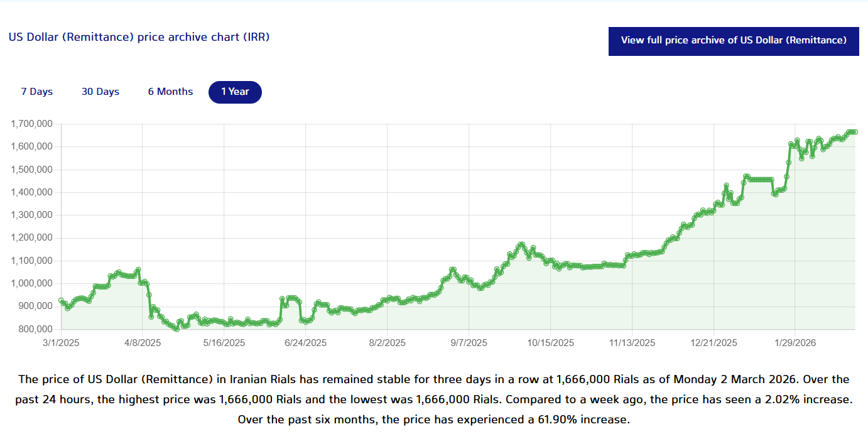
Task: Click the 800,000 y-axis value label
Action: click(x=35, y=329)
